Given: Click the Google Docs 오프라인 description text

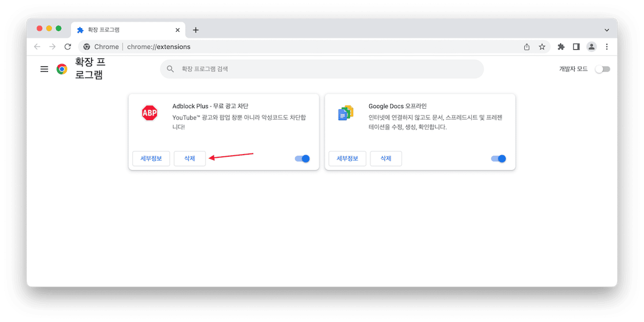Looking at the screenshot, I should pyautogui.click(x=435, y=122).
